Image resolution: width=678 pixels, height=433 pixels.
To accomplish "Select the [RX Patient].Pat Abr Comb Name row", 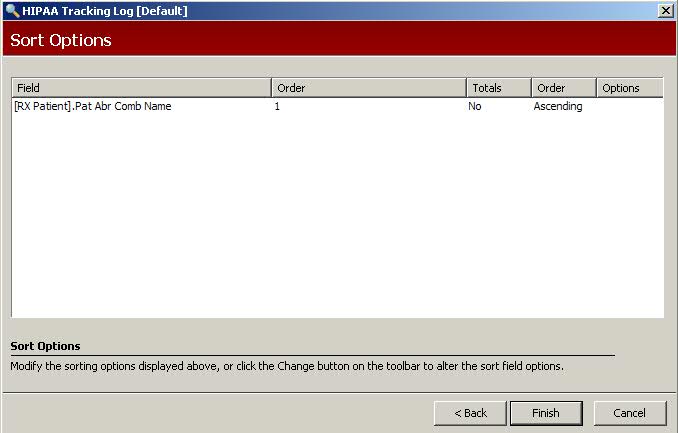I will [93, 106].
